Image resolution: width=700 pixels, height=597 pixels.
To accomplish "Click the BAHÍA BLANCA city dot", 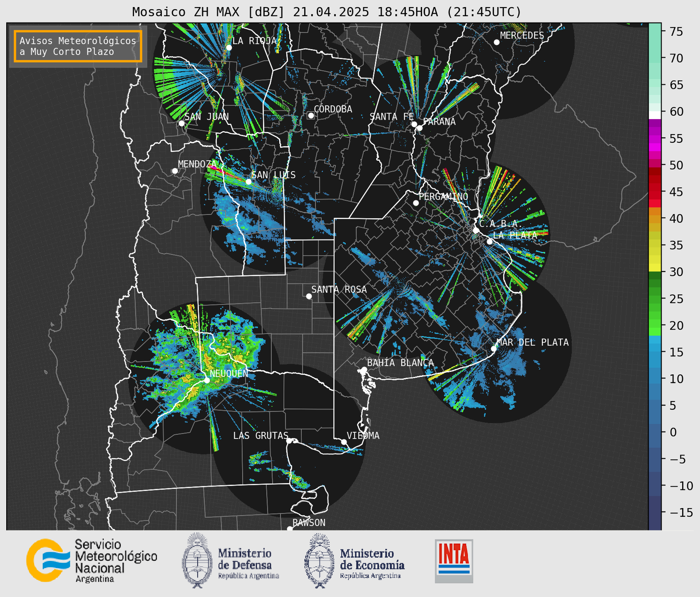I will (364, 369).
